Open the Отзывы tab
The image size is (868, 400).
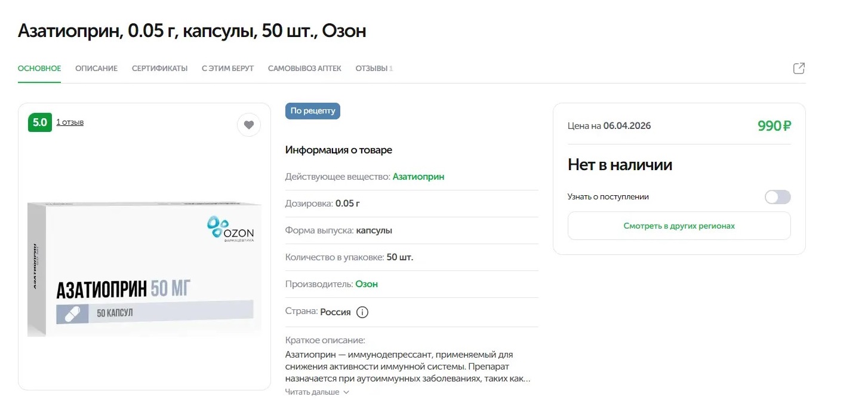point(374,69)
